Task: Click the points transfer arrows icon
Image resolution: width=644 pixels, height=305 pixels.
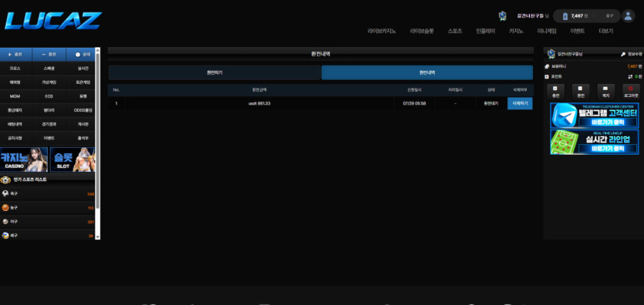Action: [630, 77]
